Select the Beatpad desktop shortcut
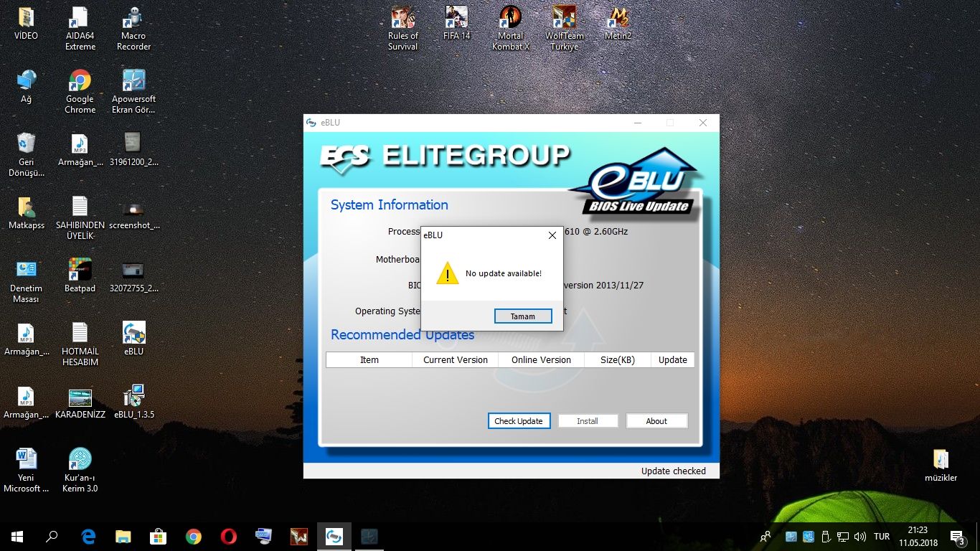The width and height of the screenshot is (980, 551). click(80, 276)
